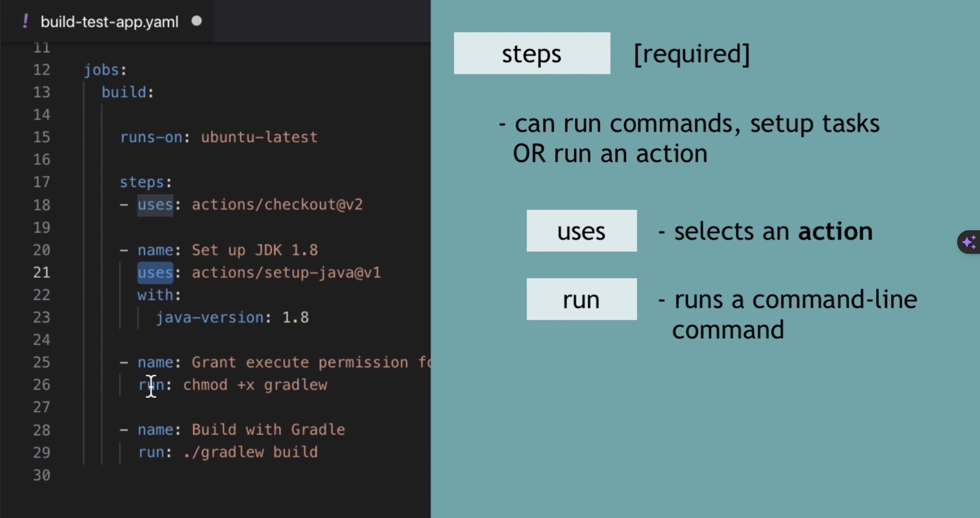Click the 'run' box on the slide
This screenshot has height=518, width=980.
pos(582,299)
